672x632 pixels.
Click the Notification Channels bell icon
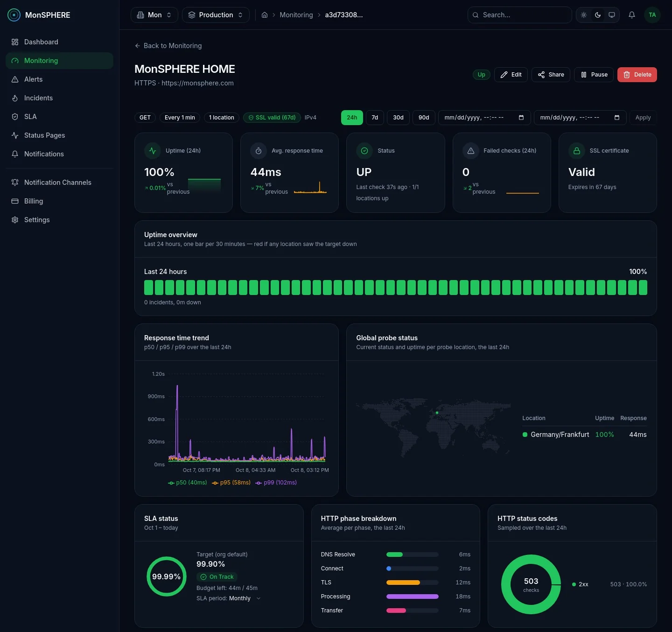pyautogui.click(x=15, y=183)
